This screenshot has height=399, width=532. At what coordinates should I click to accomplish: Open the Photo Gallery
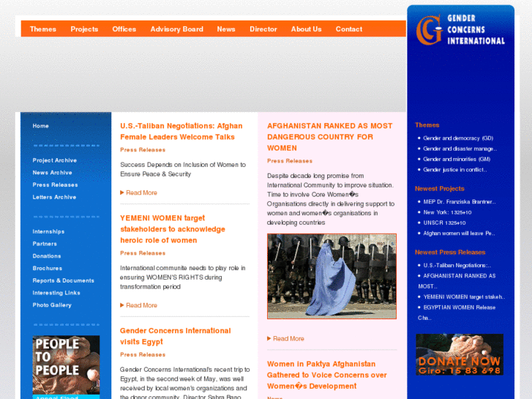coord(52,305)
